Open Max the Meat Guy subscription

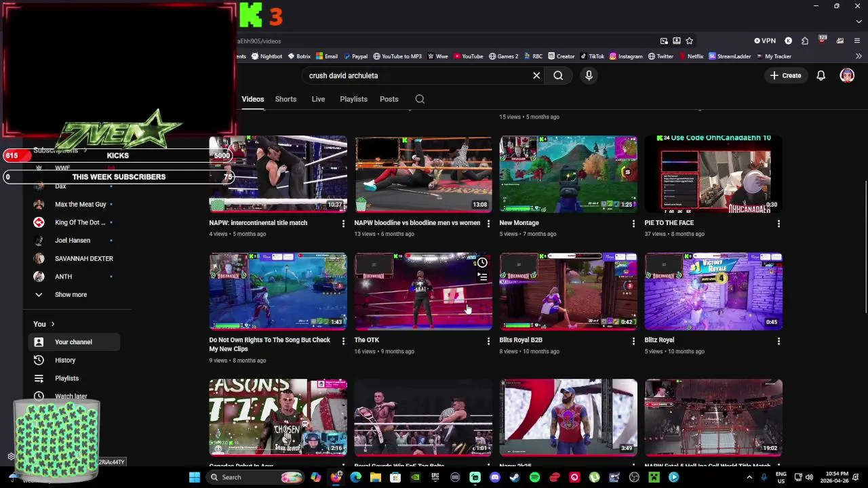tap(80, 204)
